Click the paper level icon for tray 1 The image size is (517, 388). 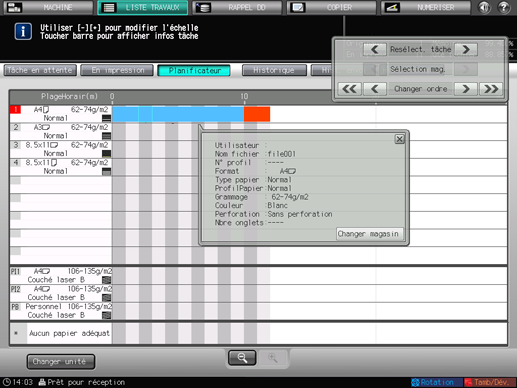pyautogui.click(x=106, y=118)
